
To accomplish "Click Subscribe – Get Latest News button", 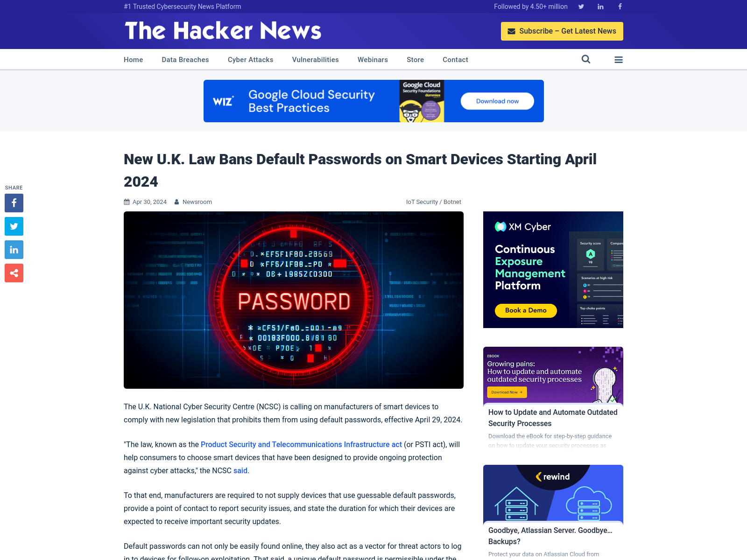I will (562, 31).
